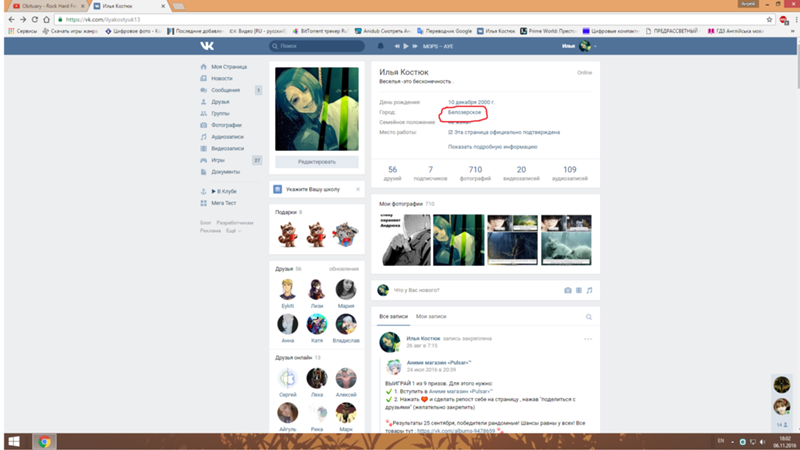This screenshot has height=450, width=800.
Task: Open the first raccoon gift
Action: tap(288, 235)
